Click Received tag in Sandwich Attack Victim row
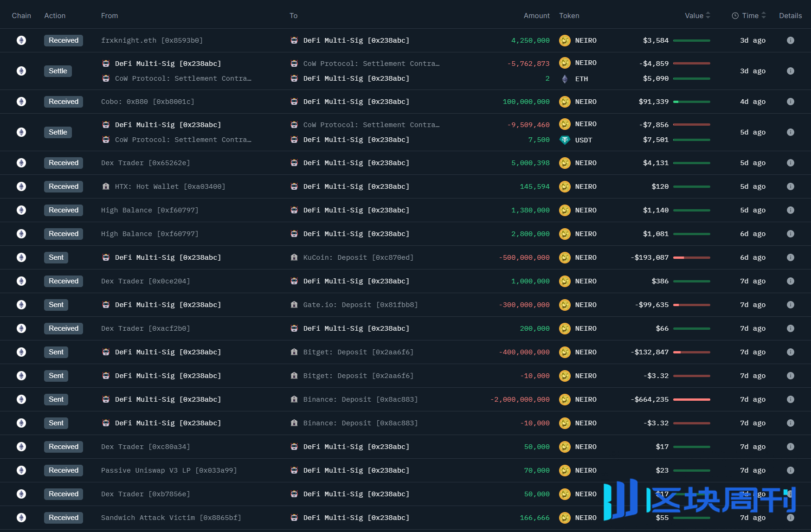Viewport: 811px width, 532px height. coord(64,518)
